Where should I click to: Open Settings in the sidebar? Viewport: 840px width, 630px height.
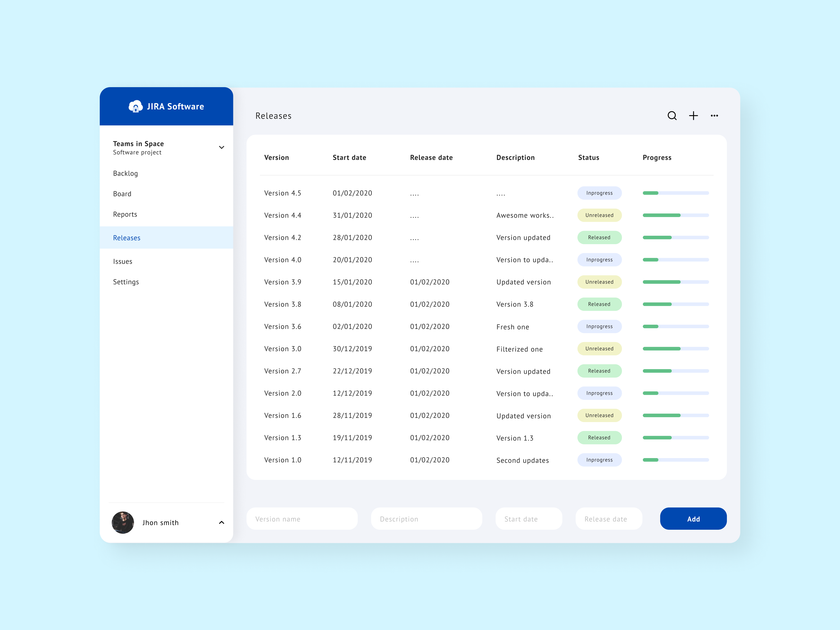(126, 282)
